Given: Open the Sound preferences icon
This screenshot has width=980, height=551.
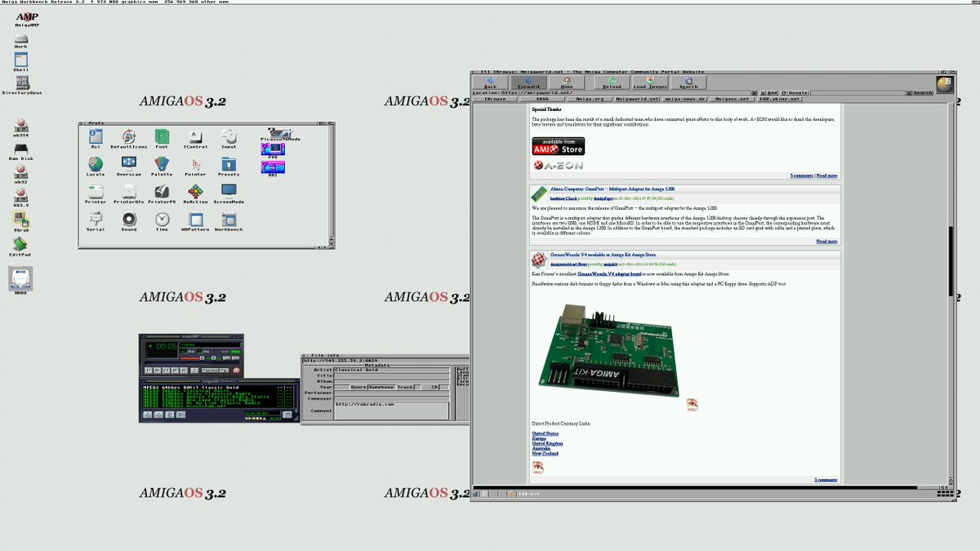Looking at the screenshot, I should pos(128,220).
